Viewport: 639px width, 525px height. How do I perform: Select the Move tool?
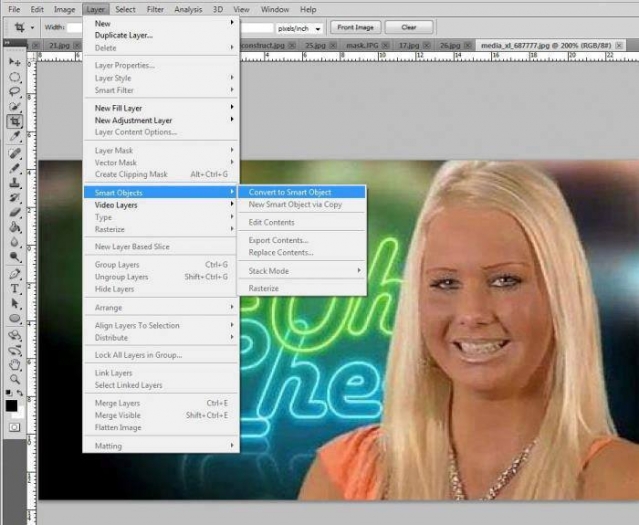[x=15, y=62]
